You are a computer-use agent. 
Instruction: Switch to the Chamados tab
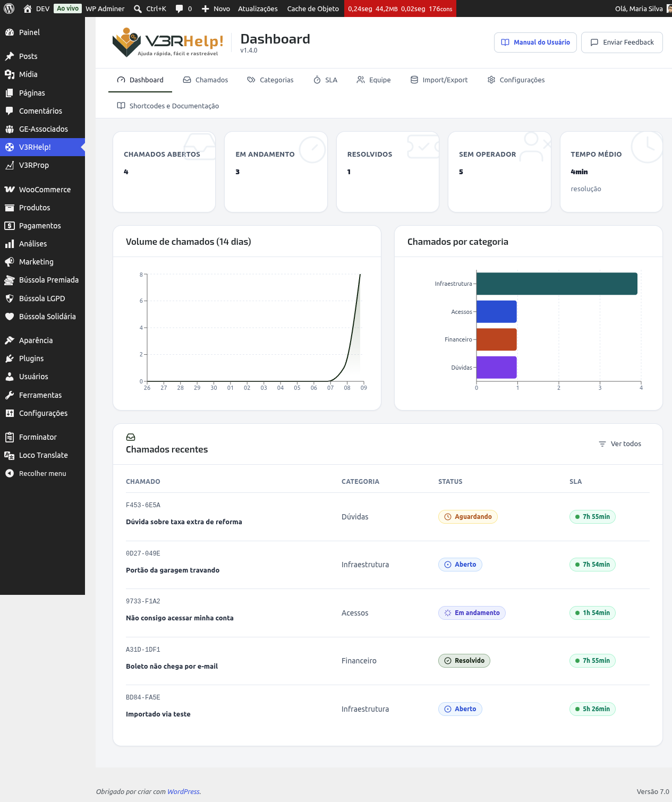pos(206,80)
